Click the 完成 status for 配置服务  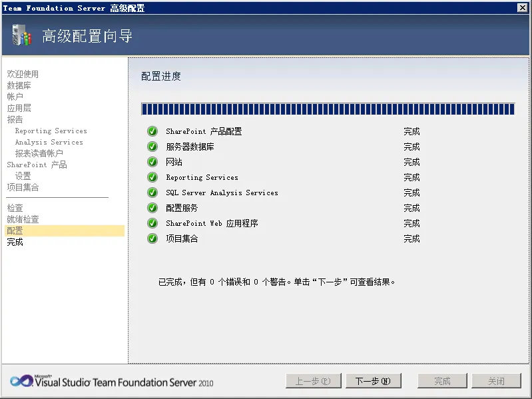point(411,208)
